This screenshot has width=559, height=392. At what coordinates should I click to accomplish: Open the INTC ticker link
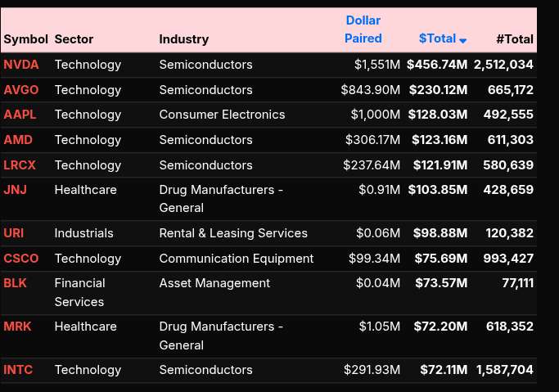pyautogui.click(x=18, y=370)
